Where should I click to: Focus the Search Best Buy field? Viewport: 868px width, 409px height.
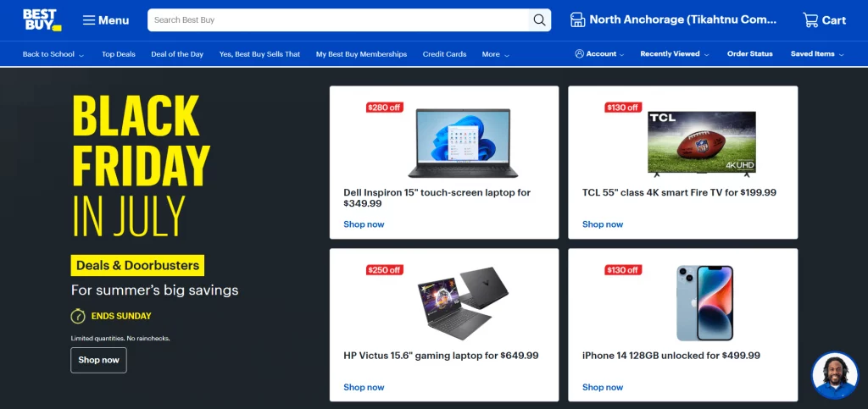338,20
